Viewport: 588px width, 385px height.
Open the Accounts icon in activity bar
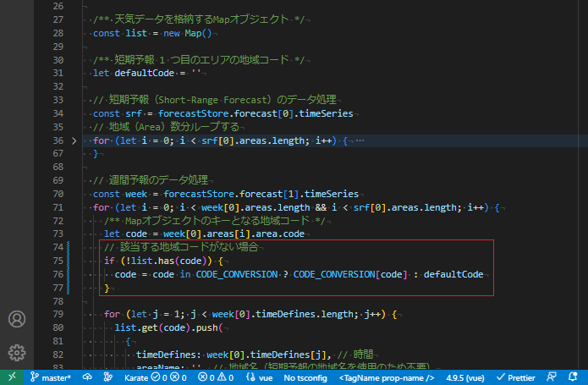17,319
